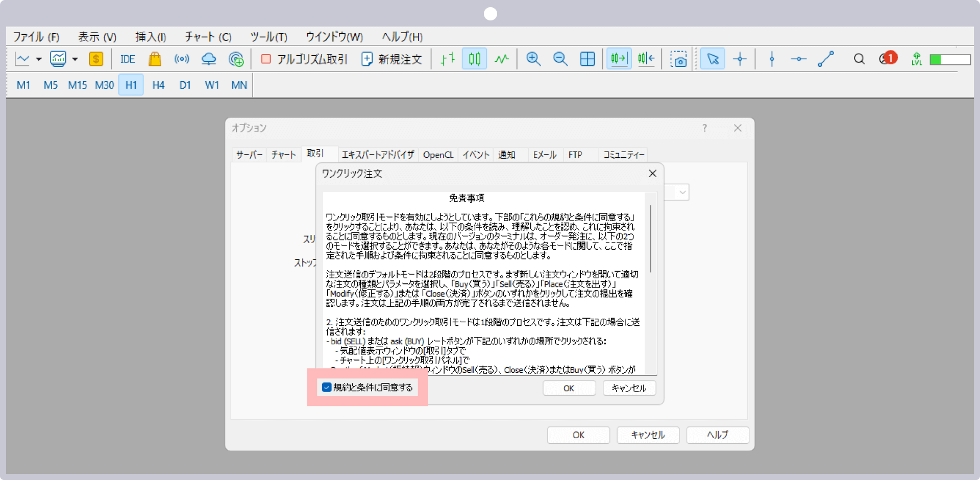Open the ツール(T) menu
The height and width of the screenshot is (480, 980).
point(268,37)
